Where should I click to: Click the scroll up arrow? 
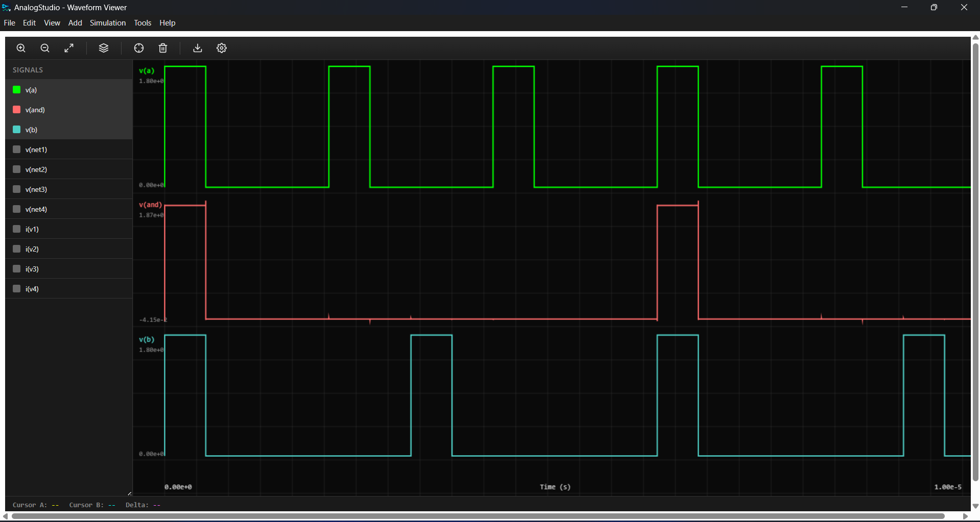click(x=975, y=37)
